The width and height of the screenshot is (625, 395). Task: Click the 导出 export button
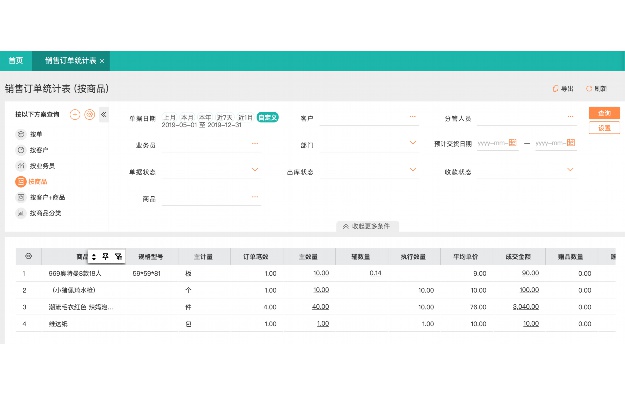click(x=563, y=88)
